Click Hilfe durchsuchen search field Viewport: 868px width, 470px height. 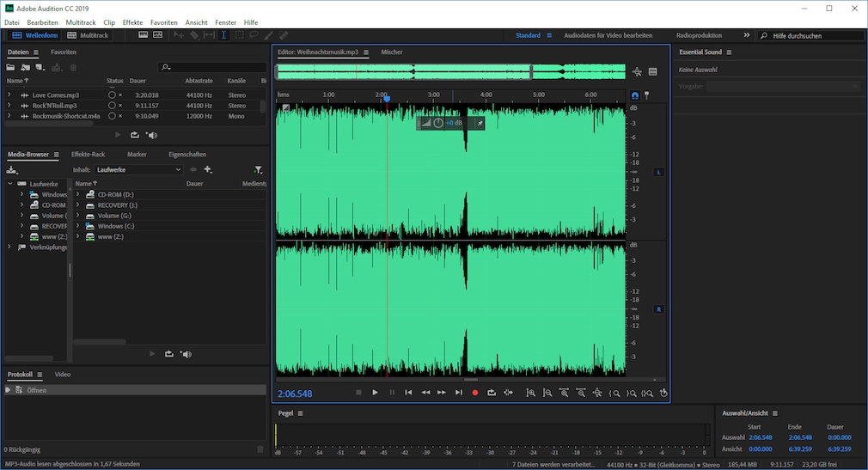[810, 35]
